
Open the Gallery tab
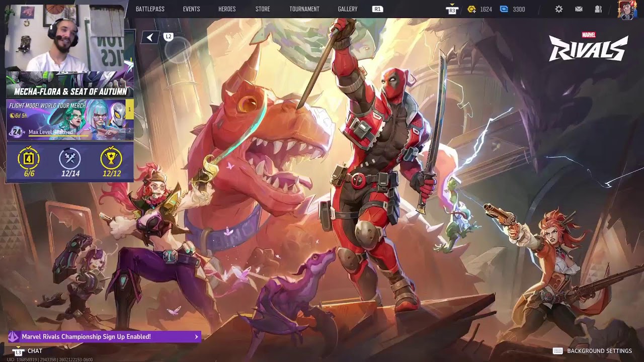pos(348,9)
